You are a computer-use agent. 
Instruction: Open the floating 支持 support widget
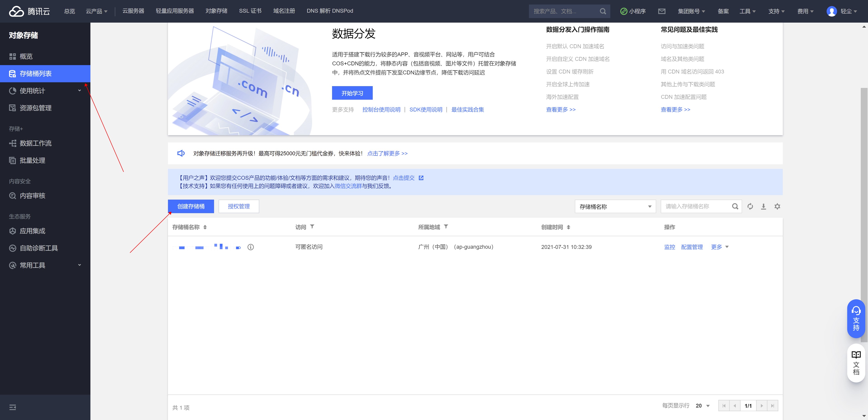coord(856,319)
